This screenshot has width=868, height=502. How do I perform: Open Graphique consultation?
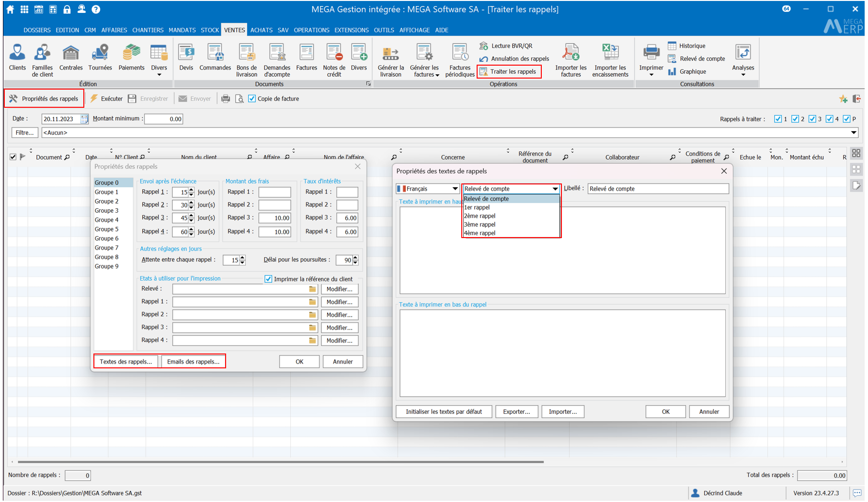(x=687, y=72)
